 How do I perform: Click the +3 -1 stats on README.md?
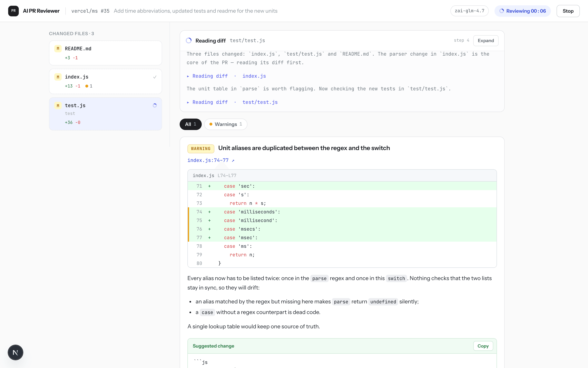[71, 58]
